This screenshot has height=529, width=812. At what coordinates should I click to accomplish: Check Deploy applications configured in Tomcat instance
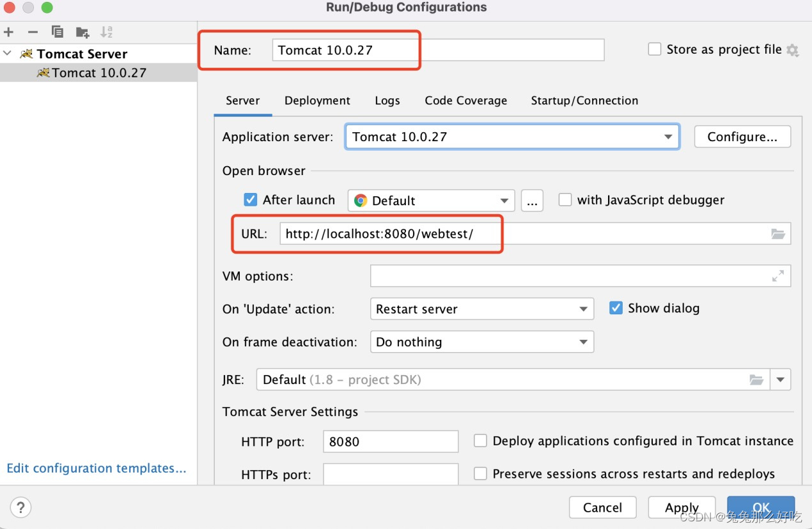[x=481, y=441]
